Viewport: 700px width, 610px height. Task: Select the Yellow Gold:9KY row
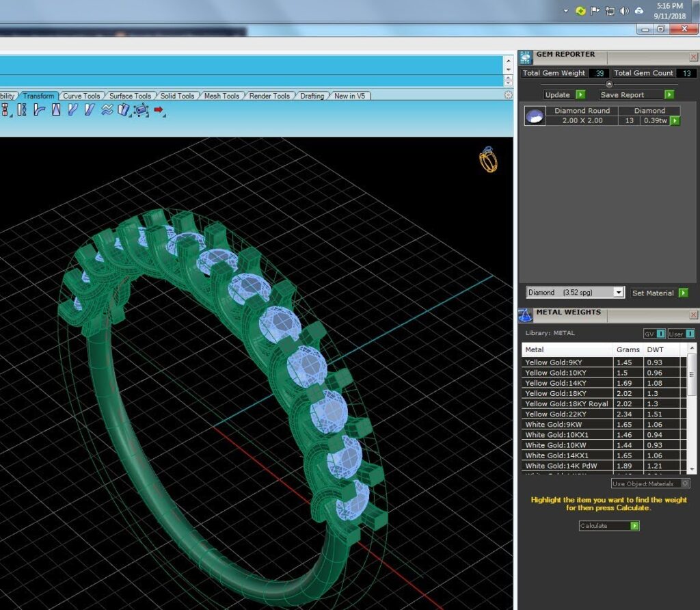(604, 362)
